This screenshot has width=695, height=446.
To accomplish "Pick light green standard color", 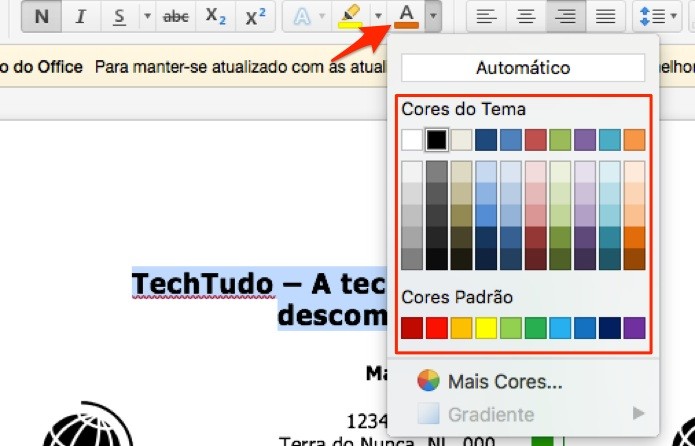I will 511,328.
